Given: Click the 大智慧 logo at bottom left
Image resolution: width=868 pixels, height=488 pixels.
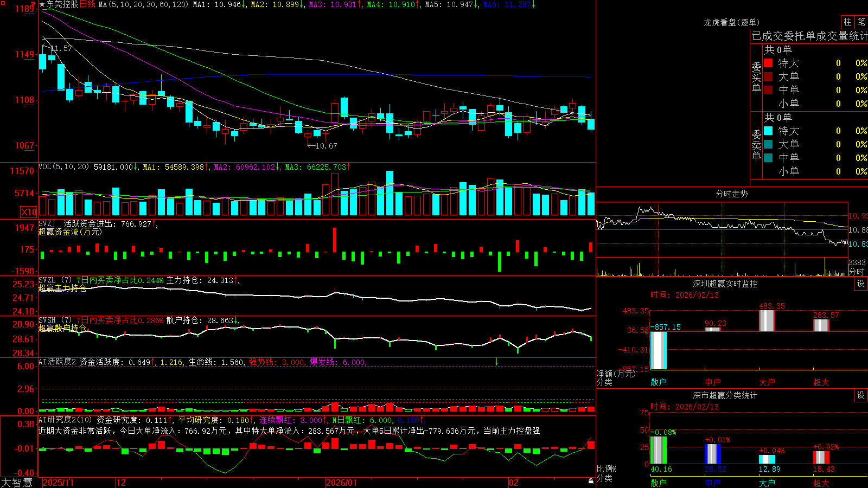Looking at the screenshot, I should (x=17, y=483).
